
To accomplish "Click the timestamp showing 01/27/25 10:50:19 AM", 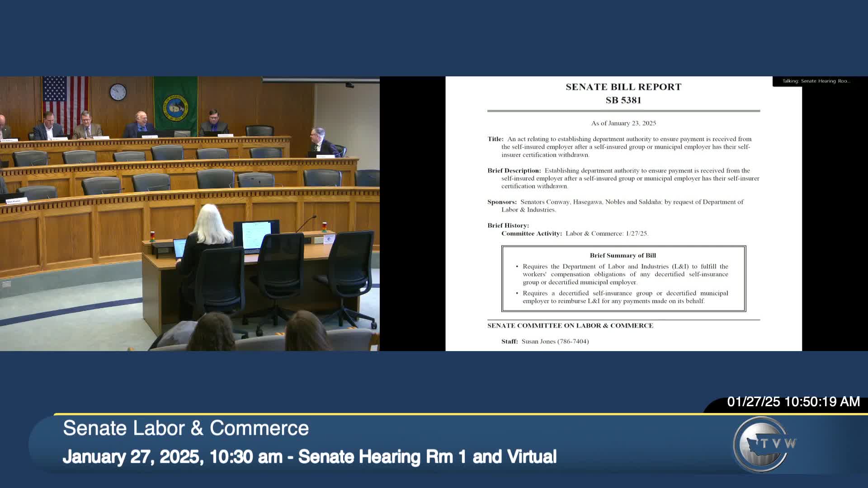I will 793,401.
